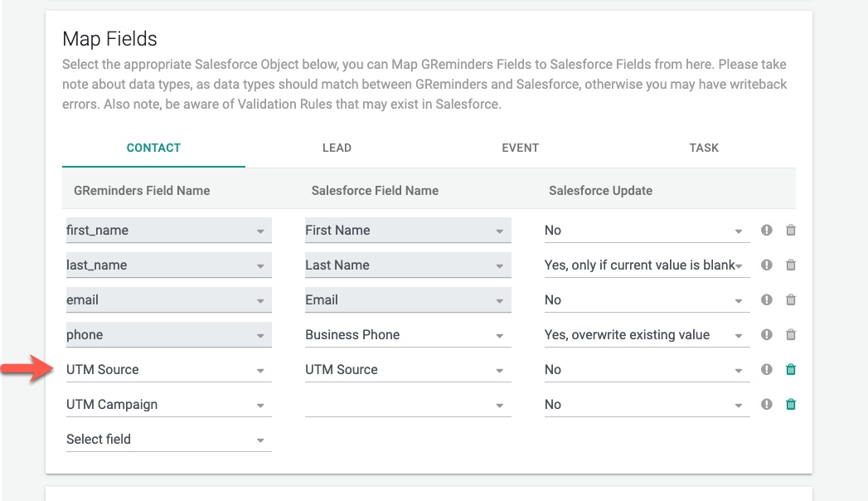
Task: Delete the last_name field mapping
Action: point(790,265)
